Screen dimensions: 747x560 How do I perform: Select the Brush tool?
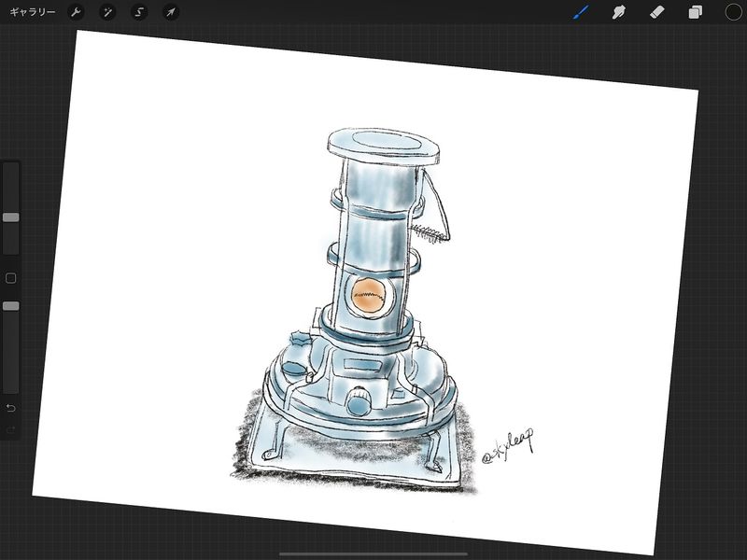pyautogui.click(x=581, y=12)
